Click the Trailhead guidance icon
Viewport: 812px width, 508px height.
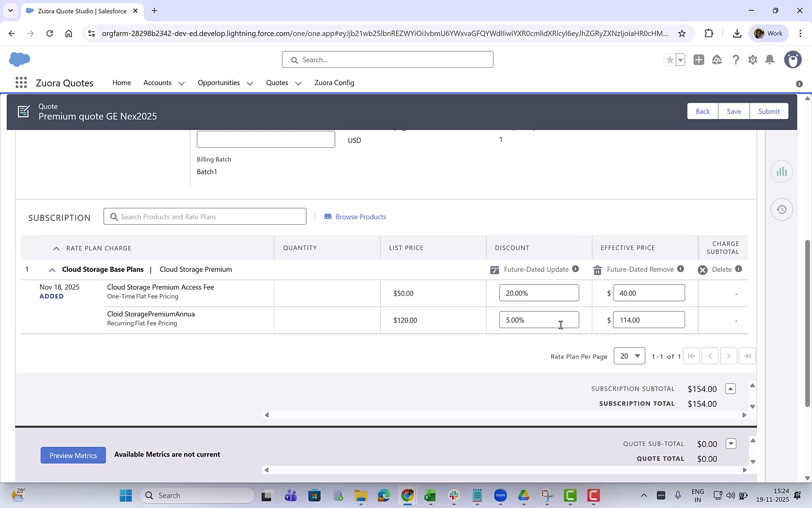(x=717, y=60)
